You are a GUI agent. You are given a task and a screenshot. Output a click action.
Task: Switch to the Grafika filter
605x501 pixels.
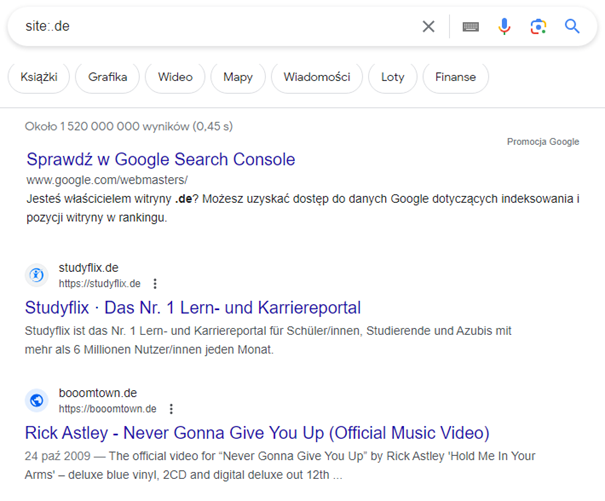click(x=107, y=77)
